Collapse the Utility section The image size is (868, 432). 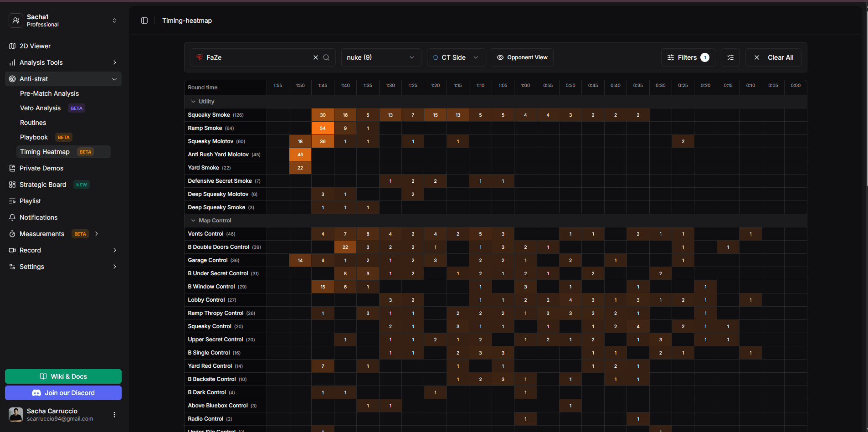coord(193,102)
